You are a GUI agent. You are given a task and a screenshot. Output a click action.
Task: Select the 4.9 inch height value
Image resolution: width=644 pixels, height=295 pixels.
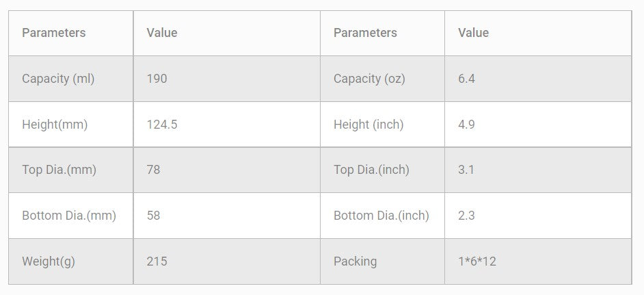coord(467,125)
